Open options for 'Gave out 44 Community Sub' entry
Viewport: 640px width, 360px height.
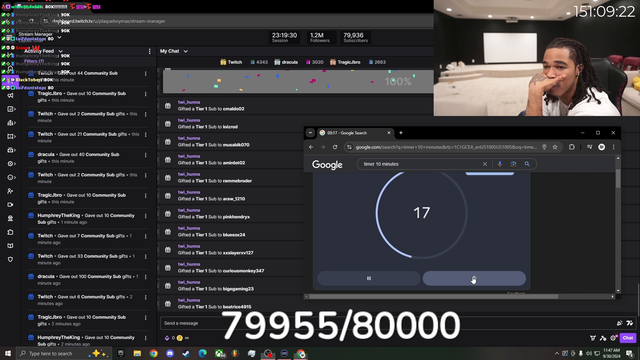click(145, 73)
